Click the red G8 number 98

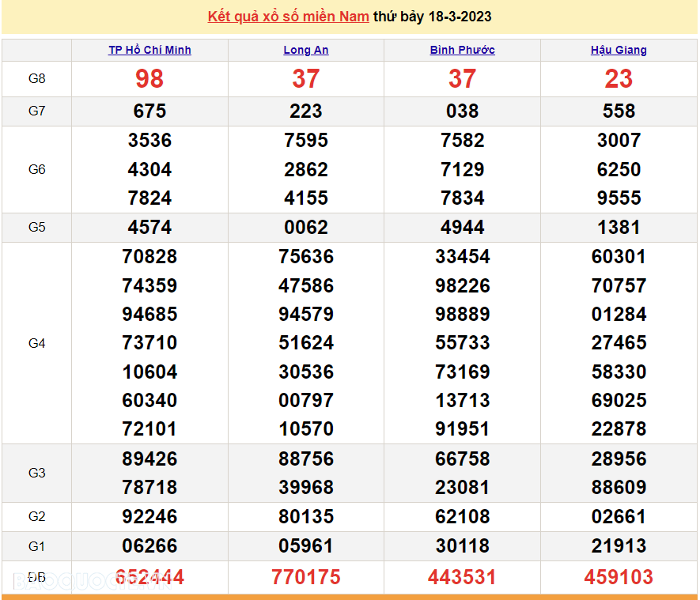coord(149,78)
